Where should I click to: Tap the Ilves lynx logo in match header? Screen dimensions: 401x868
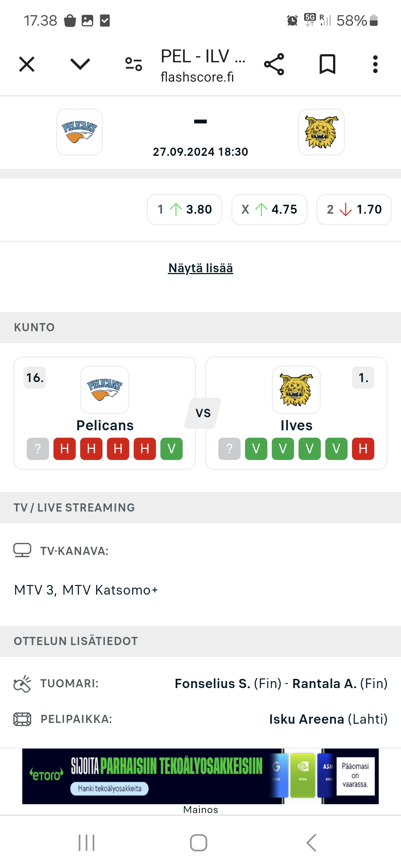(322, 132)
